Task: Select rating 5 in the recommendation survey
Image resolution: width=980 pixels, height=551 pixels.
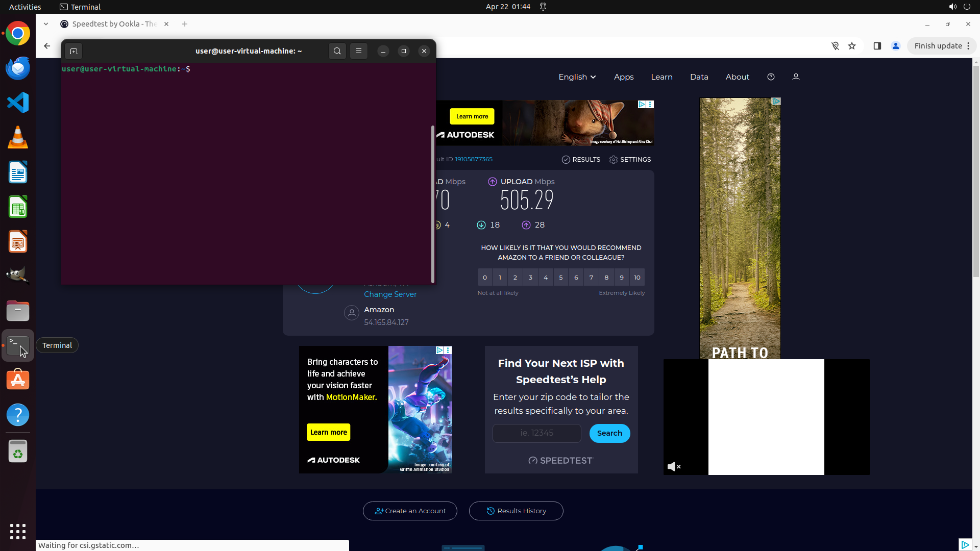Action: 560,278
